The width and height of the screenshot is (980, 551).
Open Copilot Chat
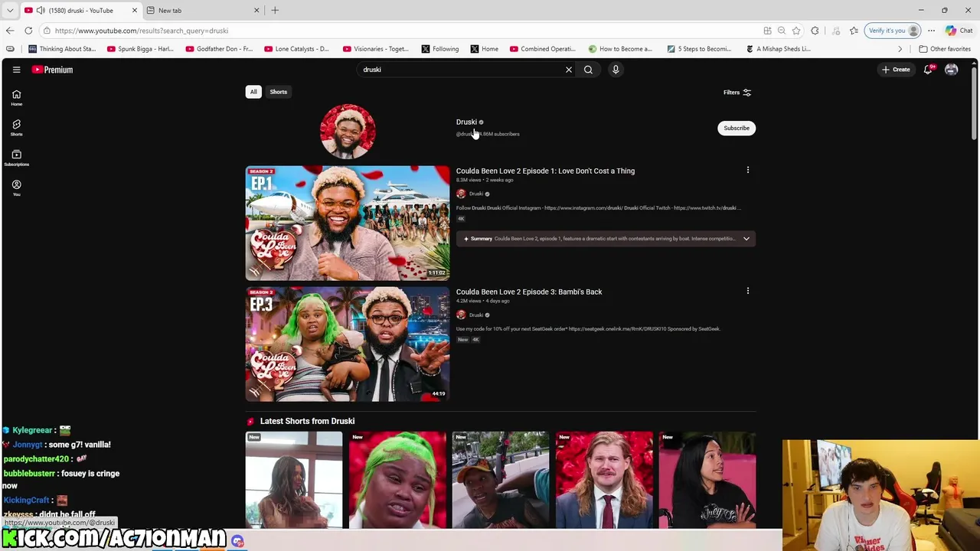click(x=959, y=31)
